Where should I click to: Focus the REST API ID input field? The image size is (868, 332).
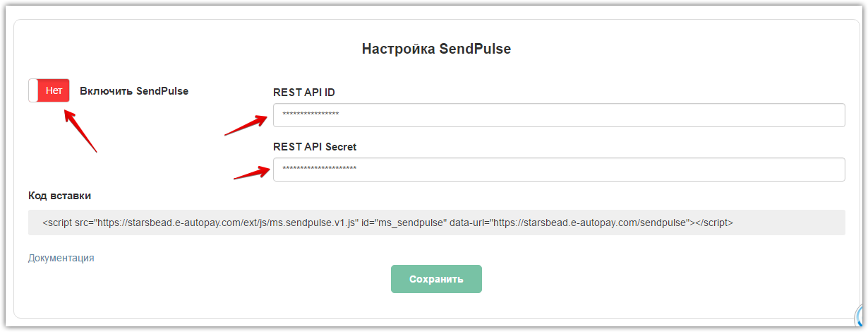558,115
